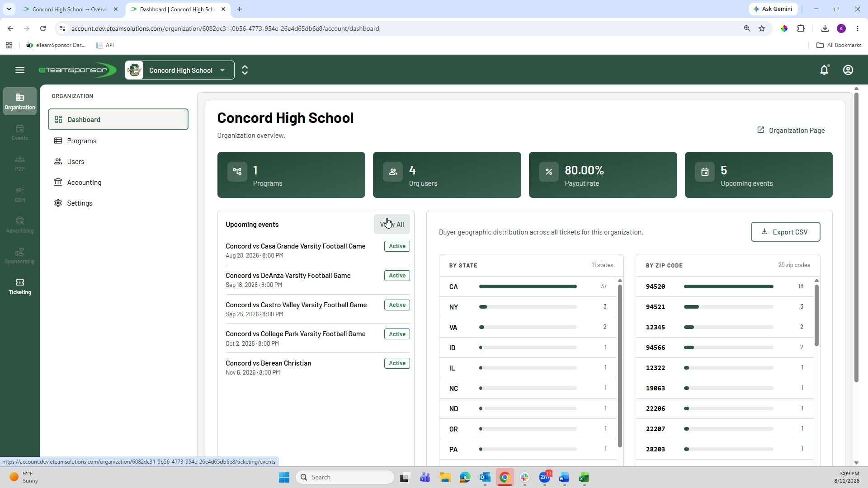This screenshot has height=488, width=868.
Task: Click the Upcoming events calendar icon
Action: click(705, 172)
